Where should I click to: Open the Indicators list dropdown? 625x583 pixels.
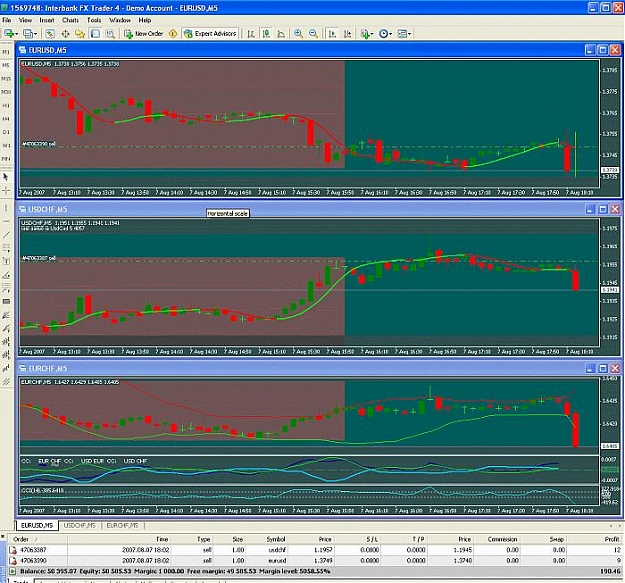coord(366,34)
